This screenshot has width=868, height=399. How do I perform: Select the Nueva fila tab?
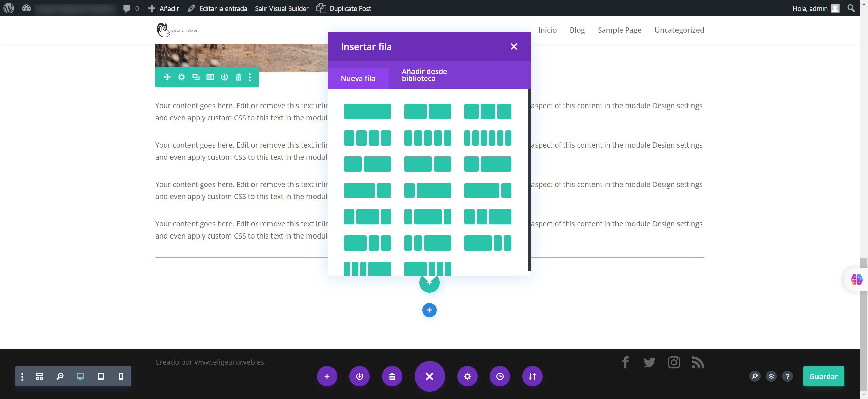(x=358, y=78)
